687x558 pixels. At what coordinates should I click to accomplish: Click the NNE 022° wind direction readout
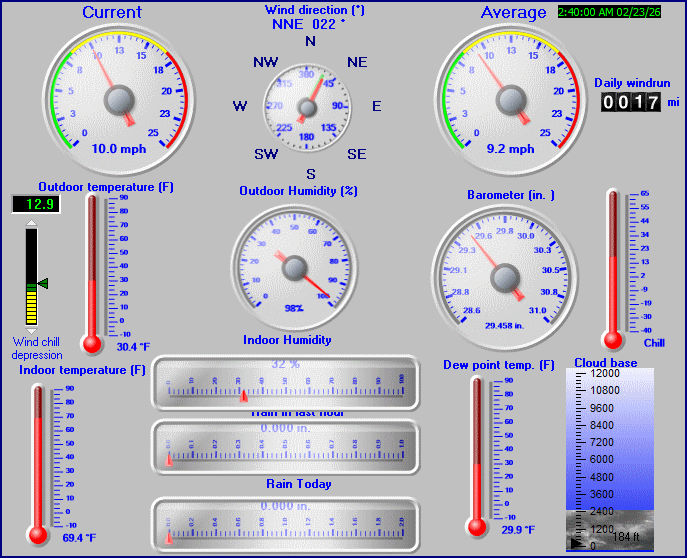click(309, 24)
